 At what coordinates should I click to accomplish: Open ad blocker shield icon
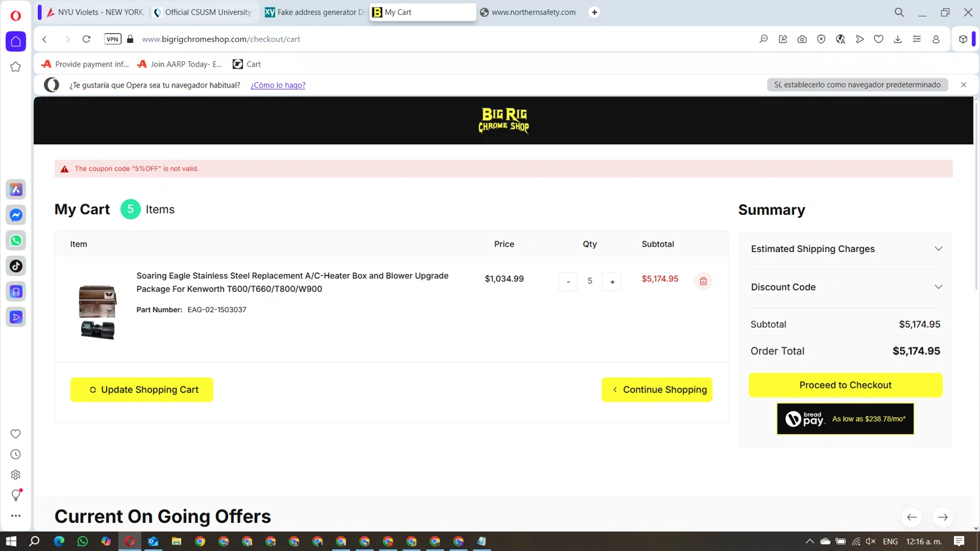click(821, 39)
